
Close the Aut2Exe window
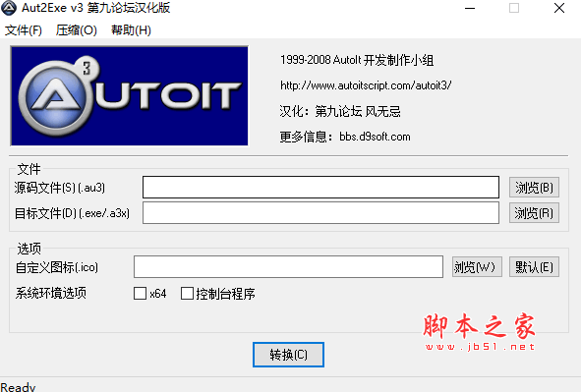[559, 8]
